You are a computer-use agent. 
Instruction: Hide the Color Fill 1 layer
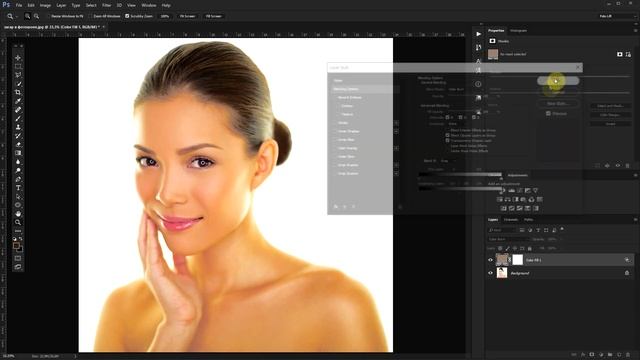[x=491, y=260]
